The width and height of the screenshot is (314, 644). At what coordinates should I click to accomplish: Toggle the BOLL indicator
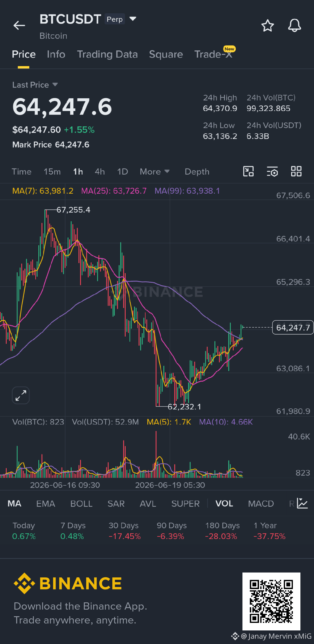[82, 503]
